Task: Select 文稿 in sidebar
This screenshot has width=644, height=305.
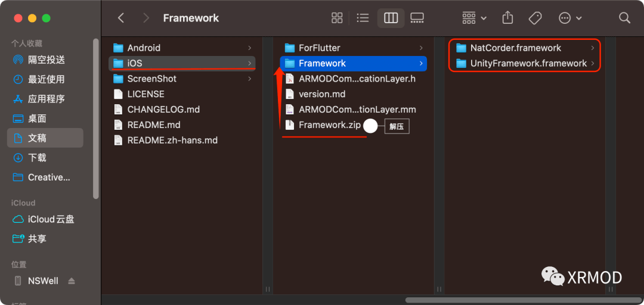Action: (45, 138)
